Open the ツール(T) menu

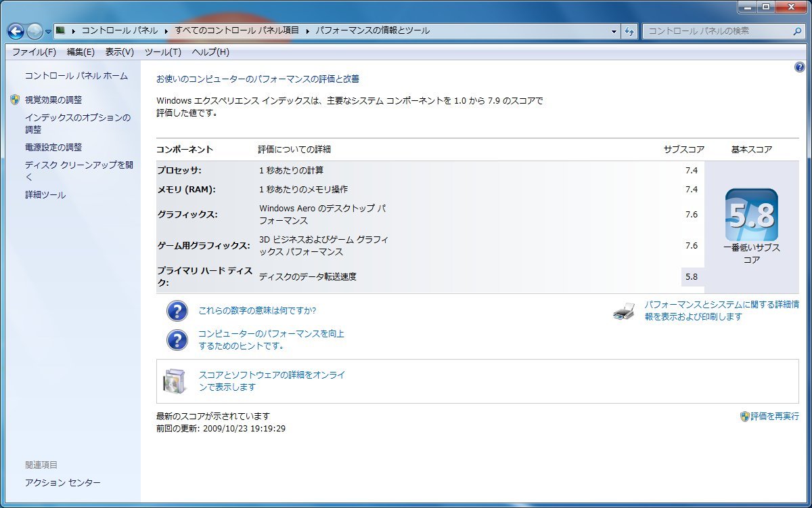163,52
